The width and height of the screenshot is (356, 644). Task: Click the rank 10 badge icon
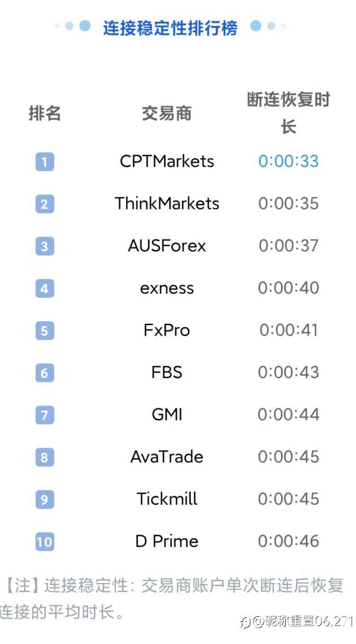point(45,542)
